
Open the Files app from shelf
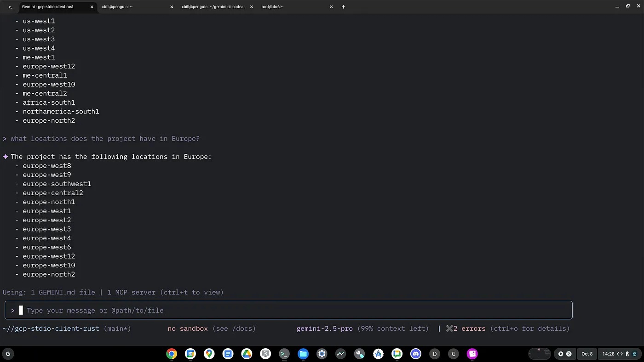click(x=303, y=354)
